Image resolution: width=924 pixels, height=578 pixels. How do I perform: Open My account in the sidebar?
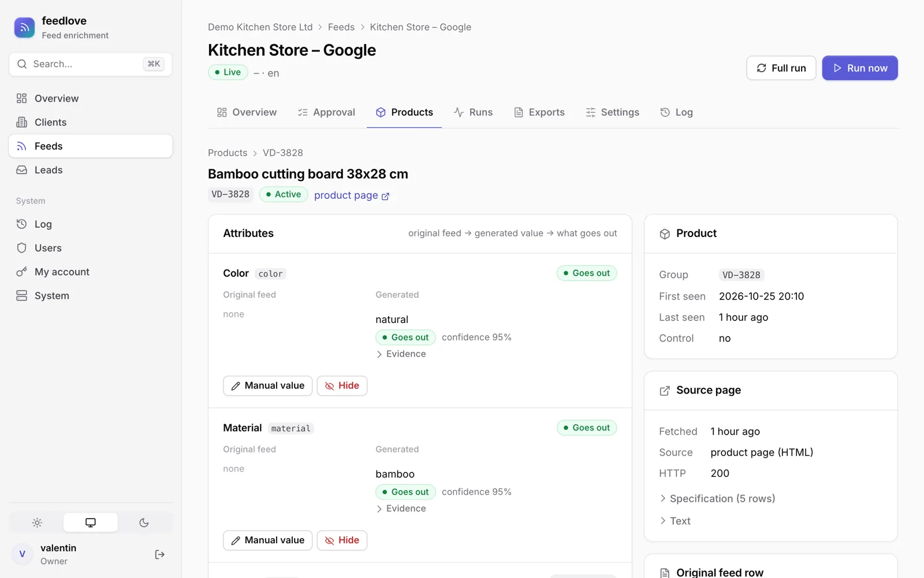coord(91,272)
